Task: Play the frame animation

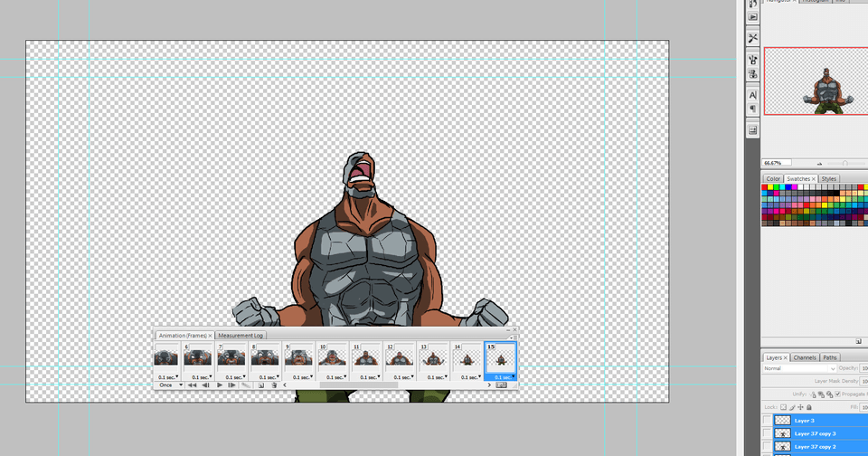Action: pyautogui.click(x=220, y=385)
